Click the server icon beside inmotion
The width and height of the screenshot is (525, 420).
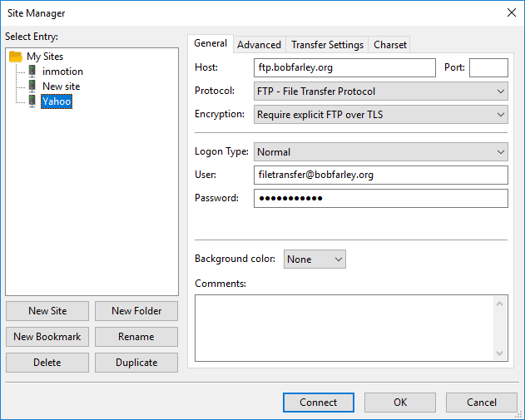pyautogui.click(x=32, y=72)
